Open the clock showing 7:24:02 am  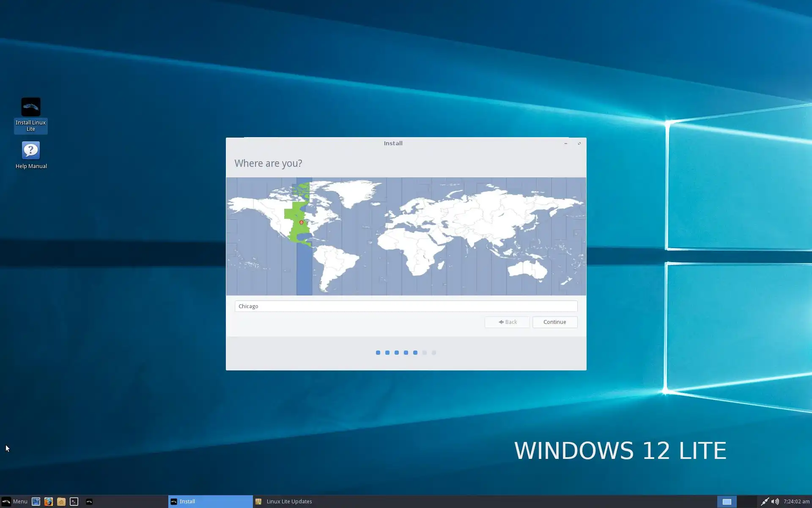click(x=796, y=502)
